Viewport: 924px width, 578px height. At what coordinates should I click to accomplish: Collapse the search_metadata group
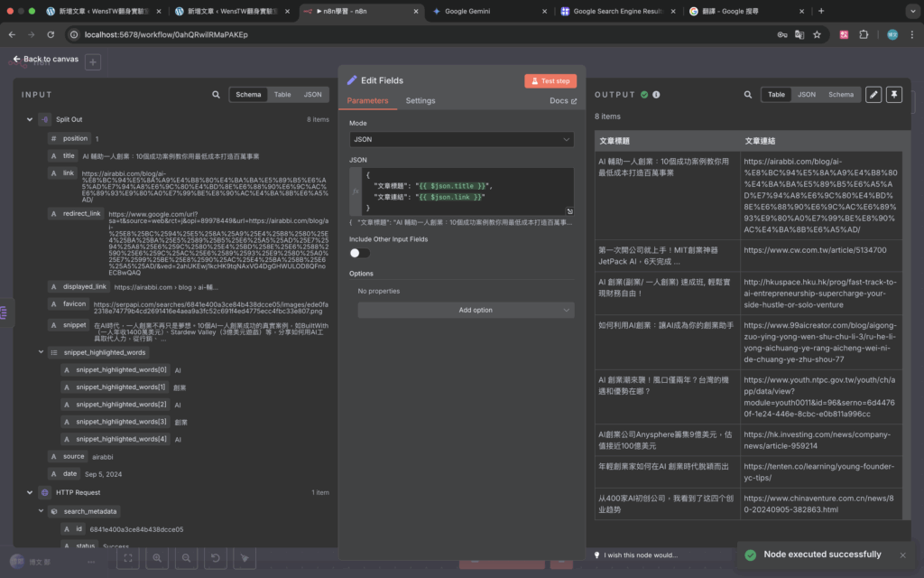click(x=41, y=511)
